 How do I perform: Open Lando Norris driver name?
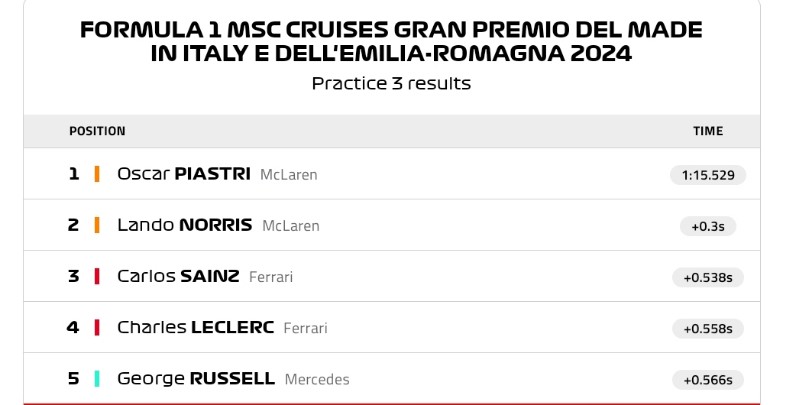pos(185,225)
